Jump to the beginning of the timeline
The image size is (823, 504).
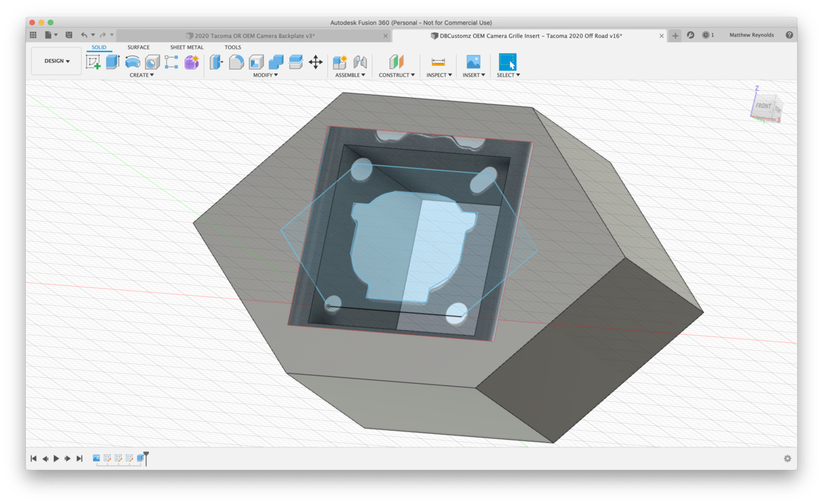[33, 458]
